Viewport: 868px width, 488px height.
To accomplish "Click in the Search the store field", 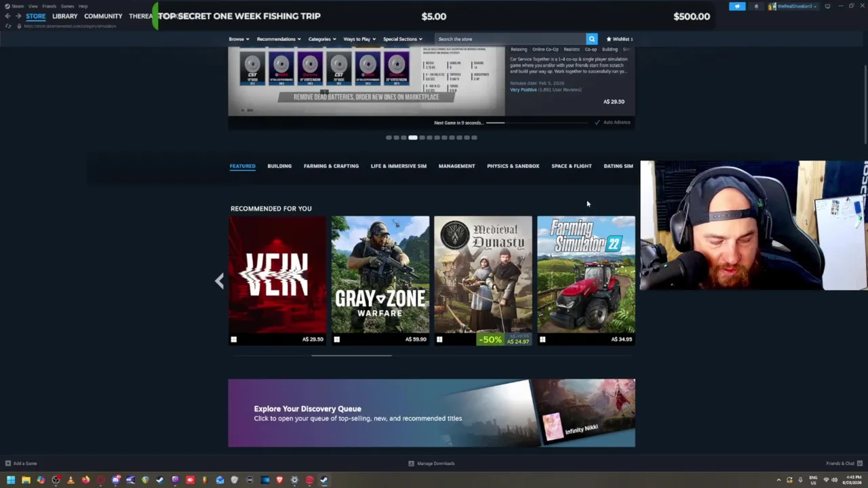I will [510, 39].
